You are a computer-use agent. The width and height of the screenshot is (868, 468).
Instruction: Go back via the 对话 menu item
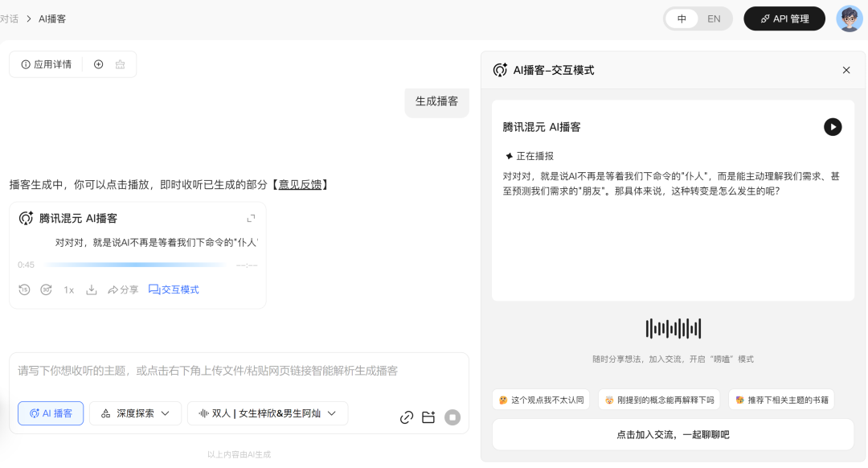(x=10, y=18)
